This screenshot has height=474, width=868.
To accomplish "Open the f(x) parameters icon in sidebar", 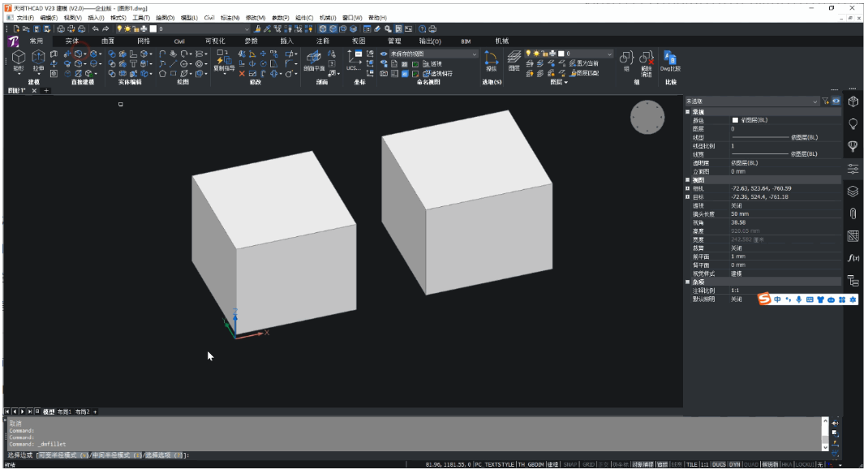I will point(853,258).
